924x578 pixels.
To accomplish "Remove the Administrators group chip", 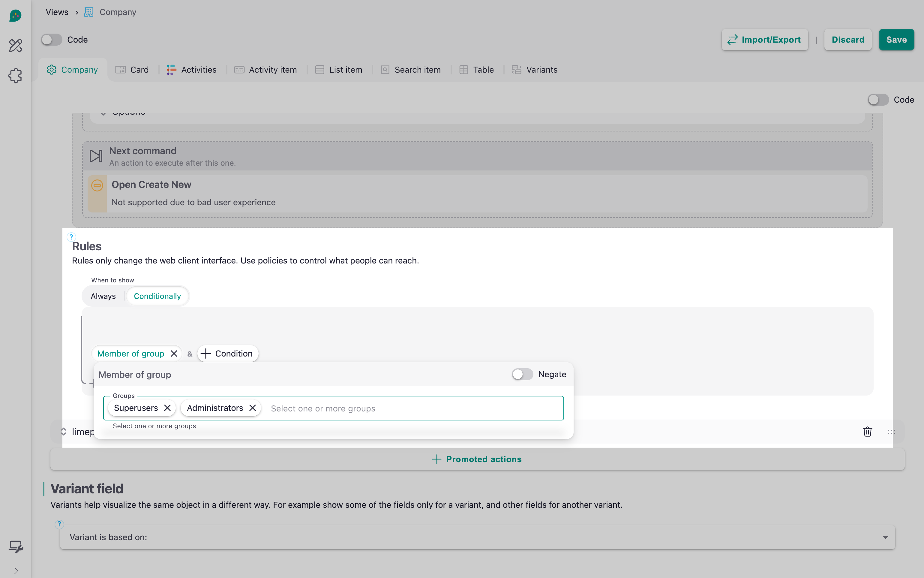I will pyautogui.click(x=253, y=408).
